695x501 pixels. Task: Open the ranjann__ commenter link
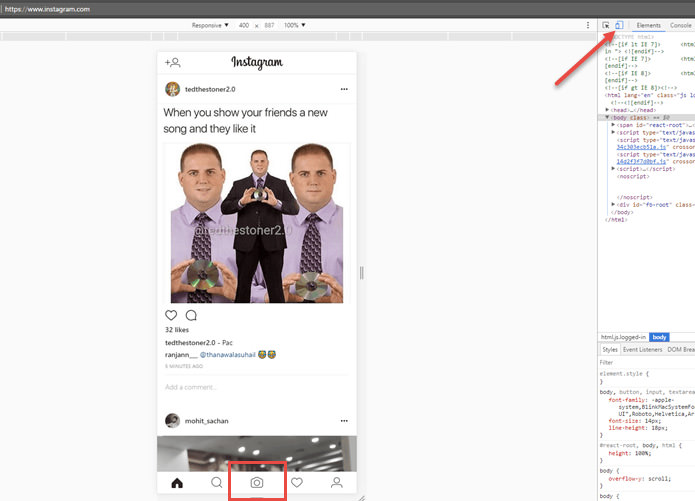tap(181, 355)
